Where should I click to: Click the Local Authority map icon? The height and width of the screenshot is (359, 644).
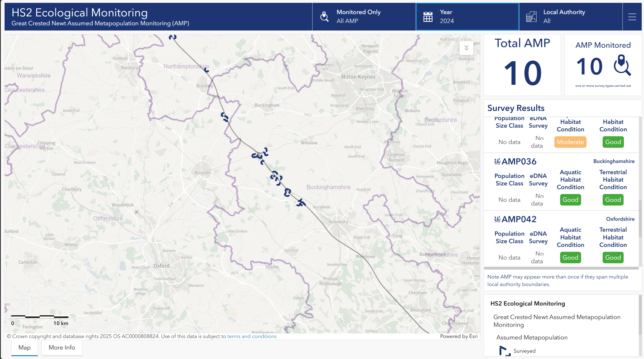(531, 17)
